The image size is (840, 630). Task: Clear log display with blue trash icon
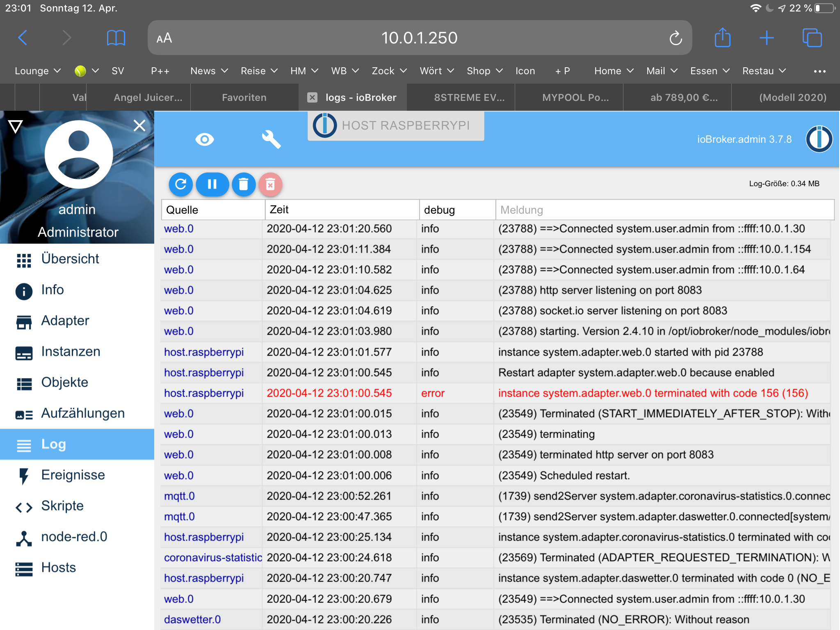pyautogui.click(x=244, y=184)
